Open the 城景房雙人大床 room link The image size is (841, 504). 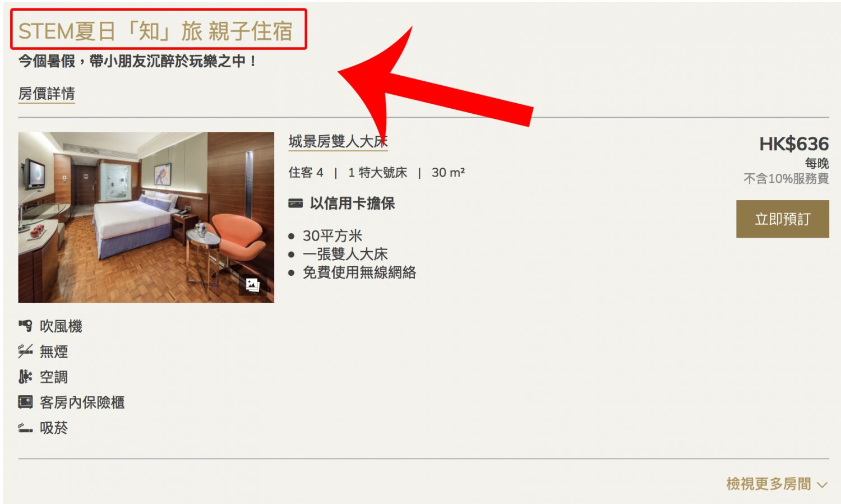pos(338,141)
